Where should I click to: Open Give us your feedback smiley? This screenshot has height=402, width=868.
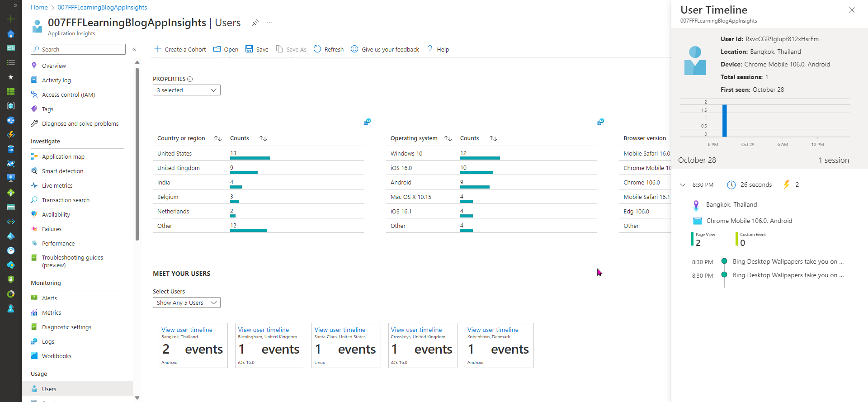(354, 49)
